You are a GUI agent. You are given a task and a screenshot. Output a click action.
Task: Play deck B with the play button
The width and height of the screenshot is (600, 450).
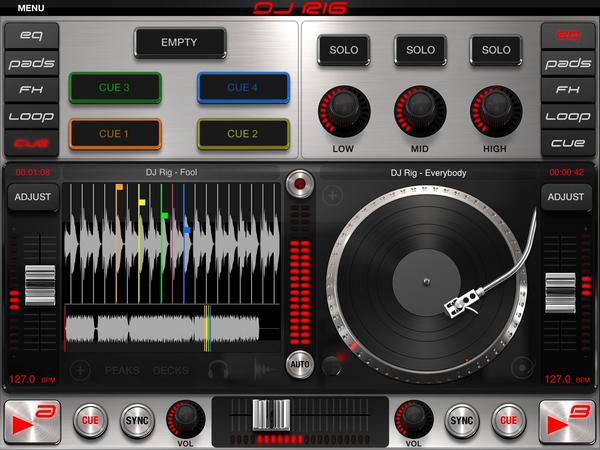click(x=567, y=422)
